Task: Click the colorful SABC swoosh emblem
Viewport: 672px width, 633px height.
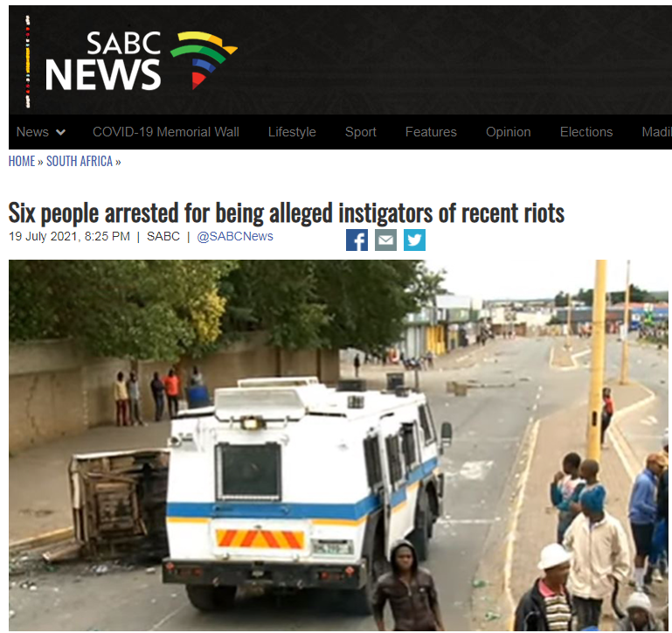Action: click(x=203, y=59)
